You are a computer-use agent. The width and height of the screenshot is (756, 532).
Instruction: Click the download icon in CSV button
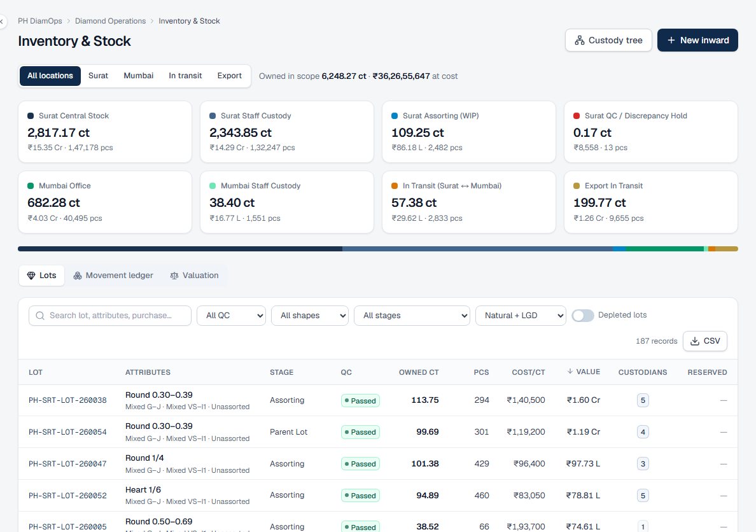click(695, 341)
